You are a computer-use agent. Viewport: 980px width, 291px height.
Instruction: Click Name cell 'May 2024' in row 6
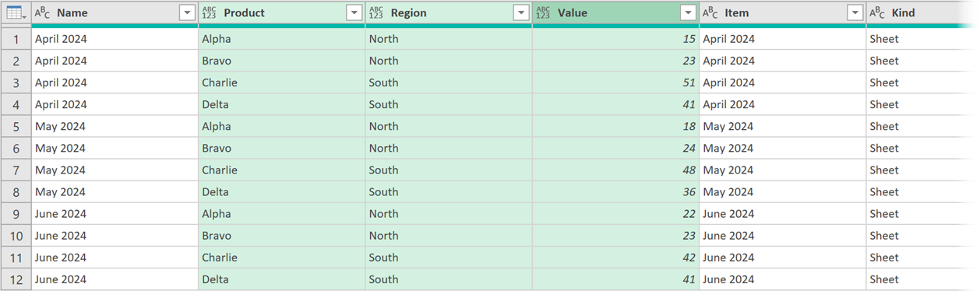click(x=115, y=148)
